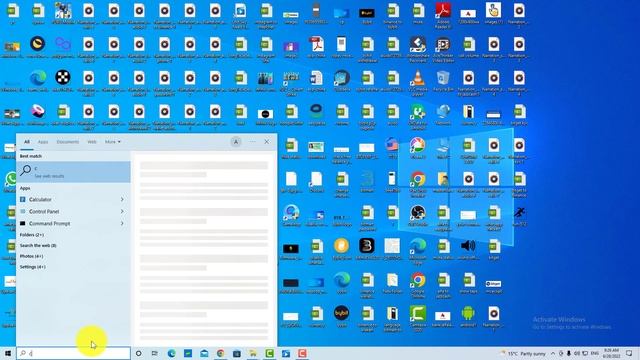The image size is (640, 360).
Task: Open the search panel options ellipsis
Action: pyautogui.click(x=253, y=142)
